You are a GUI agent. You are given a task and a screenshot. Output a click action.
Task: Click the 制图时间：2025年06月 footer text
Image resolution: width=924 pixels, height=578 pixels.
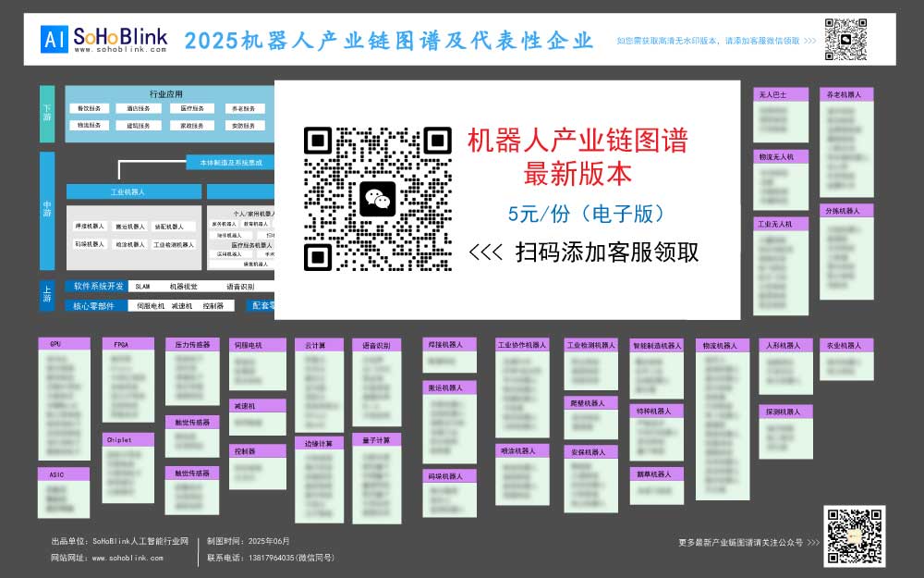point(248,541)
